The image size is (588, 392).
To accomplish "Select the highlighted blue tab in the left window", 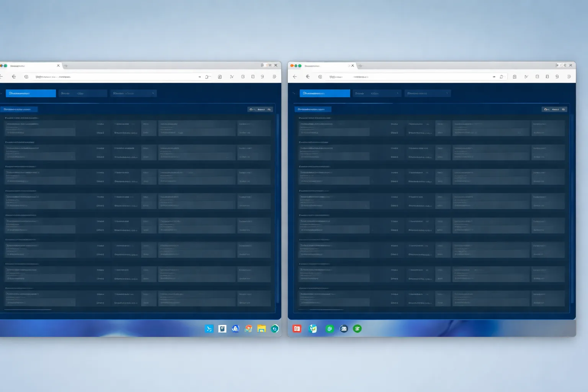I will point(31,93).
